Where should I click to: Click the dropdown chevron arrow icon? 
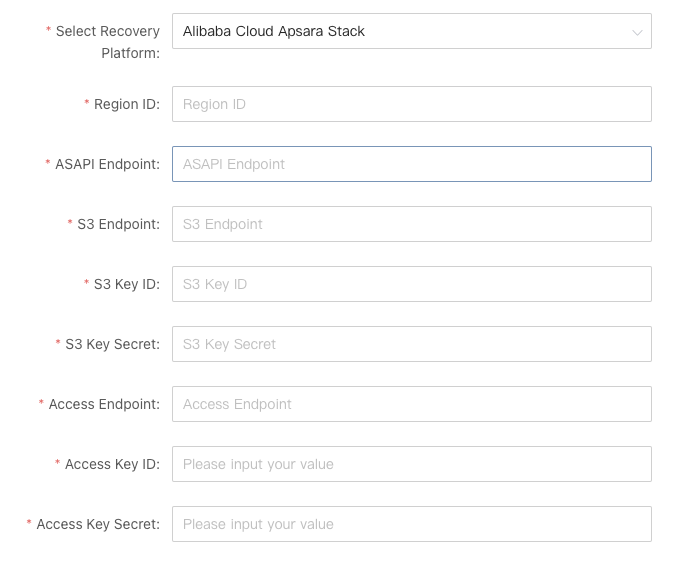point(637,32)
